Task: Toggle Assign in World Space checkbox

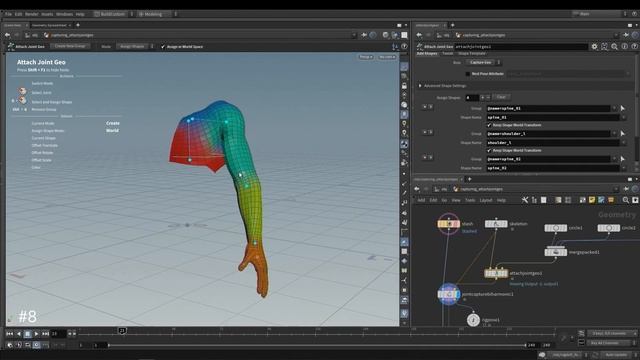Action: [x=163, y=47]
